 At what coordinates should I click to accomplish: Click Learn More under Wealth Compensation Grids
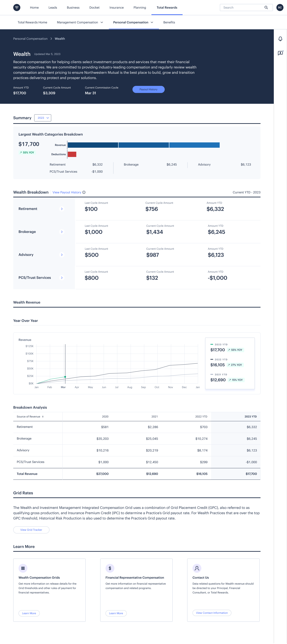point(29,613)
